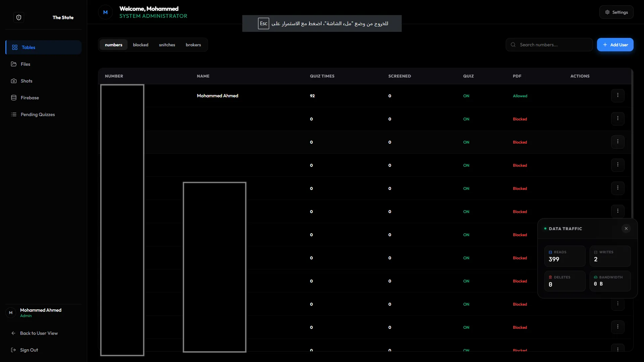This screenshot has height=362, width=644.
Task: Switch to the numbers tab
Action: coord(113,45)
